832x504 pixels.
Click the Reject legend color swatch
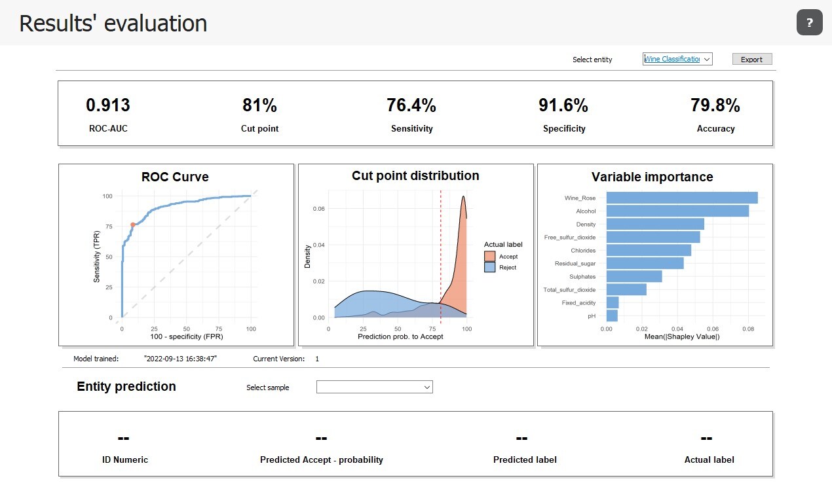coord(490,267)
